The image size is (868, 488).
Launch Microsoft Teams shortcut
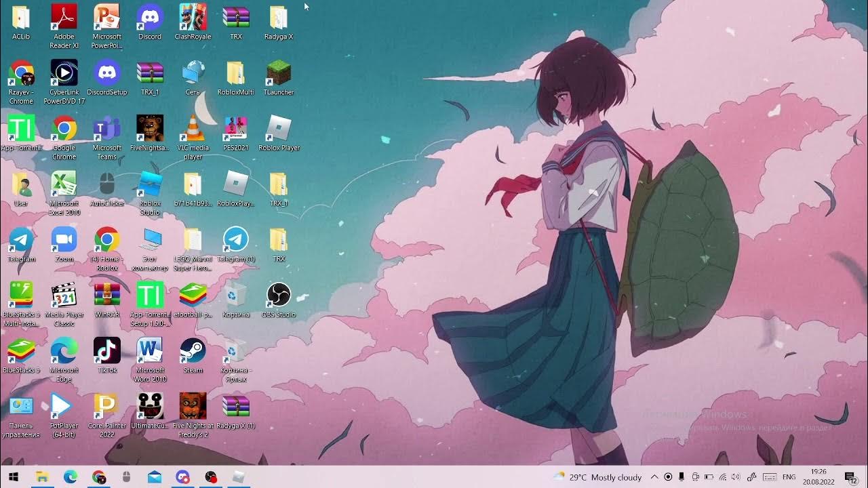107,138
